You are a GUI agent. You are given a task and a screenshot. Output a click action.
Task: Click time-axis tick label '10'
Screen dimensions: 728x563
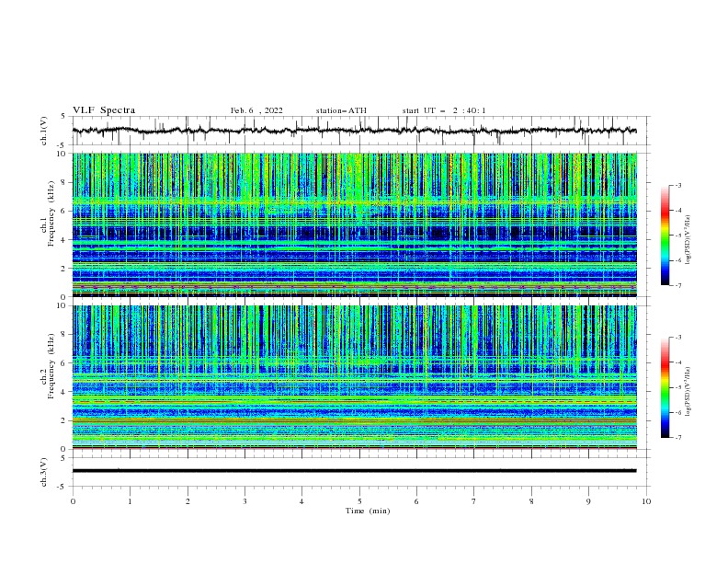pyautogui.click(x=646, y=501)
